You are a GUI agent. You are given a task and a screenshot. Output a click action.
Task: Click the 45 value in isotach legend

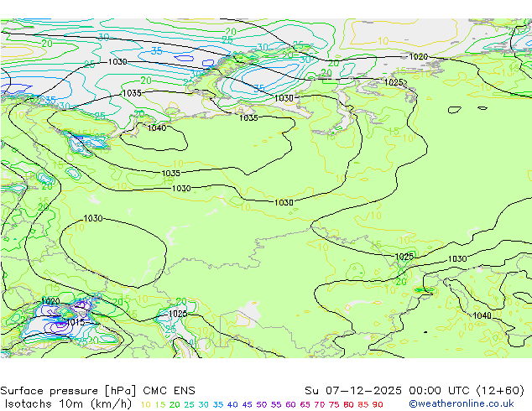click(247, 404)
